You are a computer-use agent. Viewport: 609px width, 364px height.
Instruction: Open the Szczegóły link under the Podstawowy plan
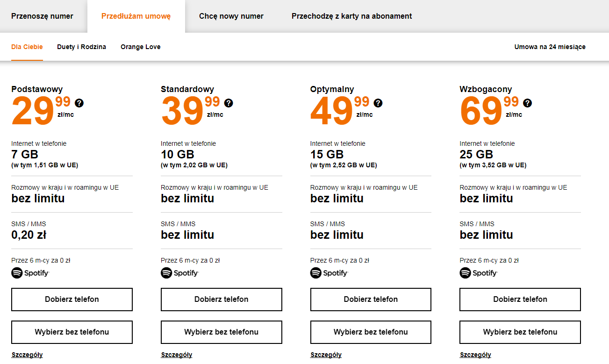tap(27, 355)
